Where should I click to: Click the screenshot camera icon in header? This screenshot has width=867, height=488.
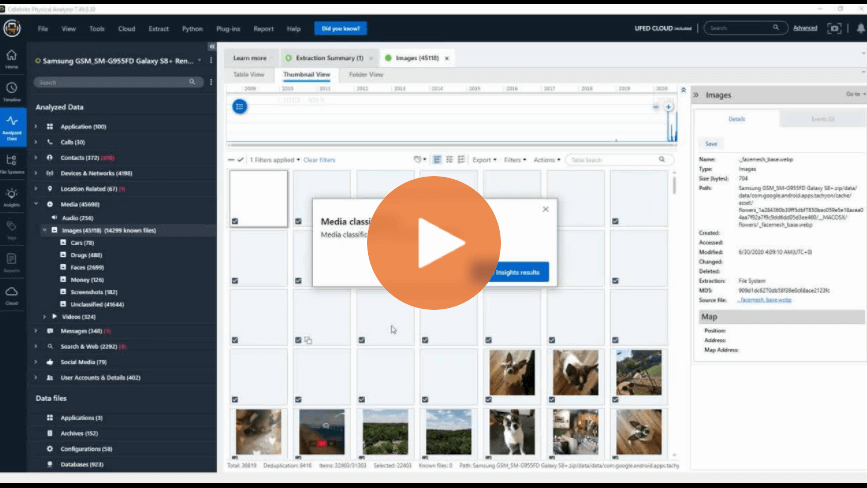click(x=834, y=28)
